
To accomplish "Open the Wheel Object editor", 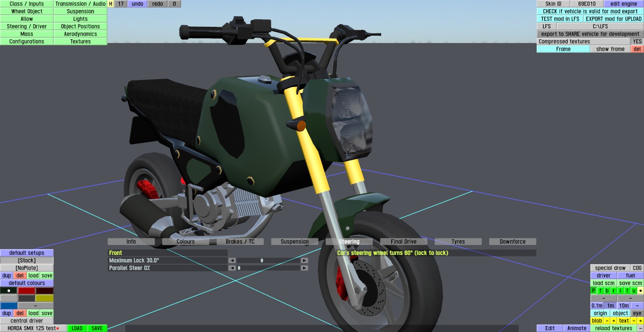I will [x=27, y=11].
